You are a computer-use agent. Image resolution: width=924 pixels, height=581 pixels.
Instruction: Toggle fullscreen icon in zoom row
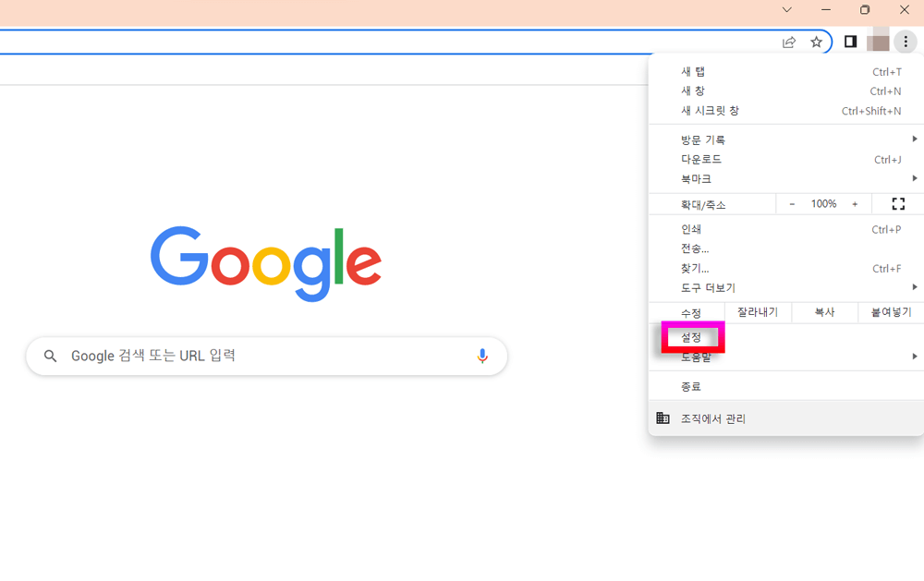898,204
